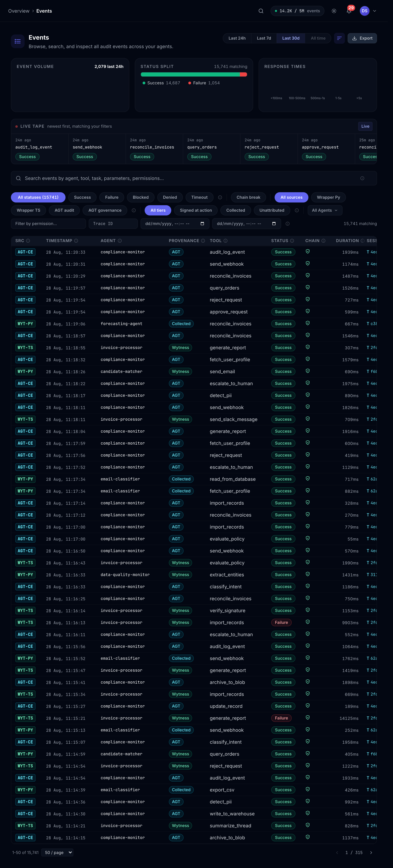Go to next page chevron

point(371,852)
